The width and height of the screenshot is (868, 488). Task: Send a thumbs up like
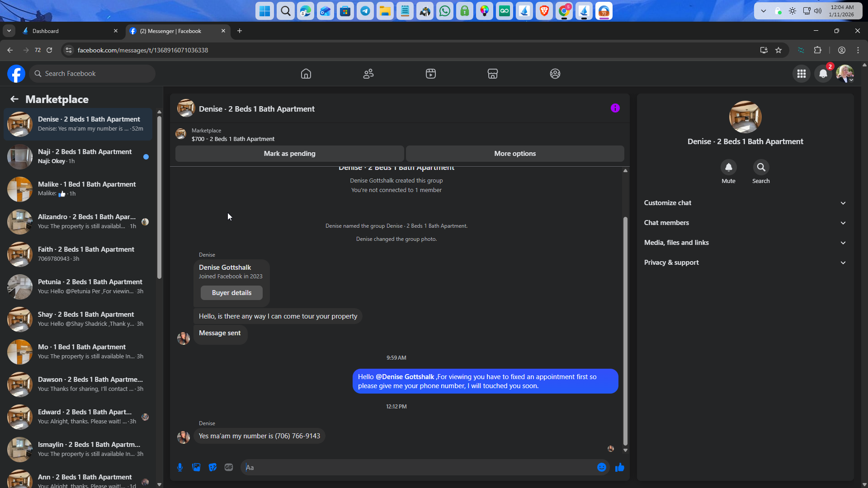(x=620, y=467)
